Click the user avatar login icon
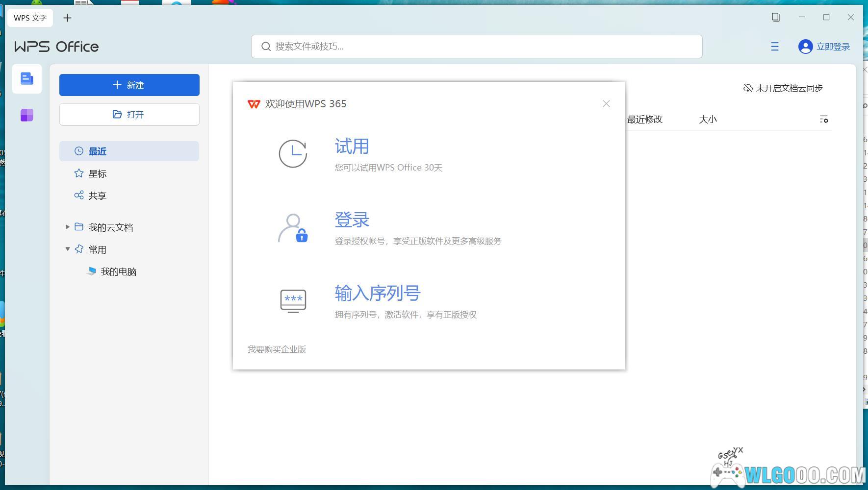 click(805, 47)
